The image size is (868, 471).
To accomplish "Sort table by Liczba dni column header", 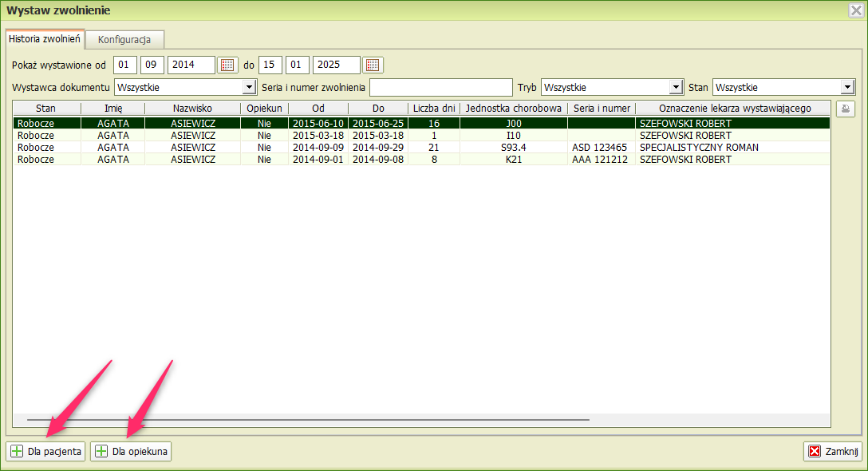I will [433, 108].
